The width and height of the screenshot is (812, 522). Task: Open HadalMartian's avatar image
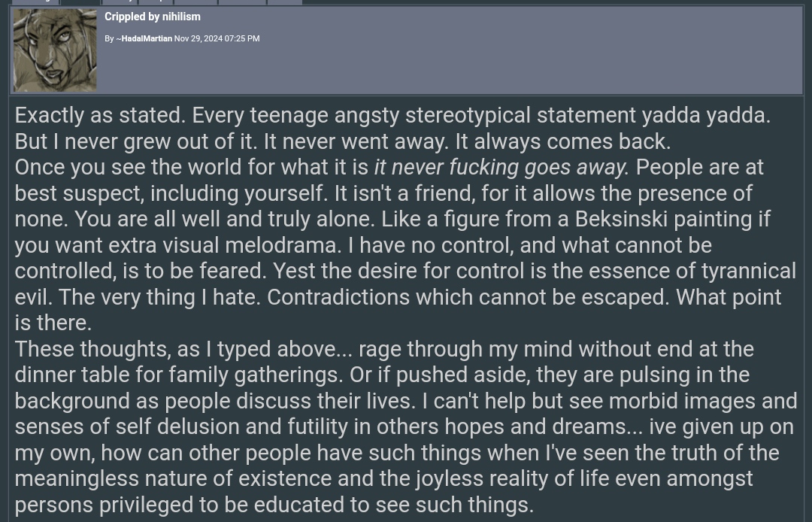click(55, 50)
